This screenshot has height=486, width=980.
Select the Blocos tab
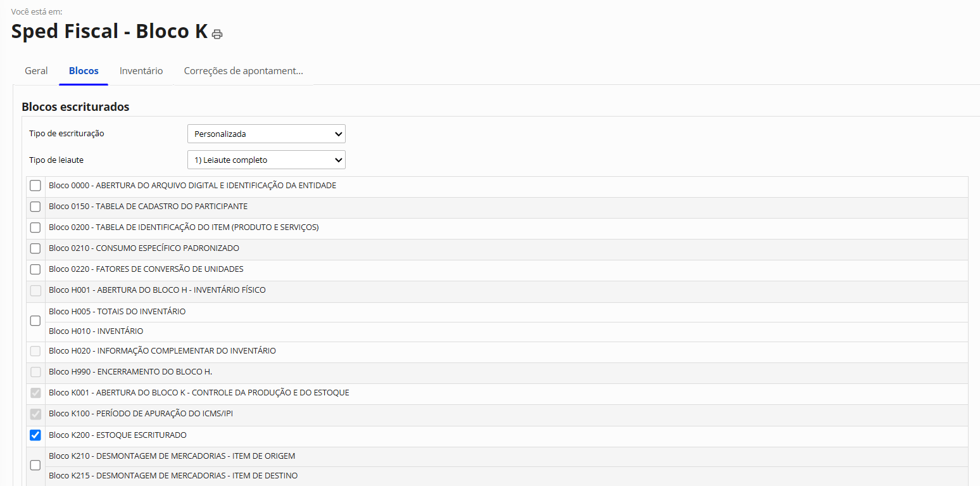84,71
